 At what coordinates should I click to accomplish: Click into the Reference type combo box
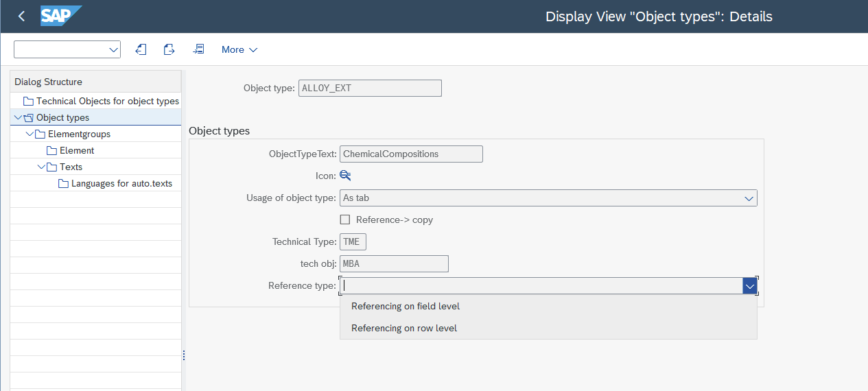point(541,285)
